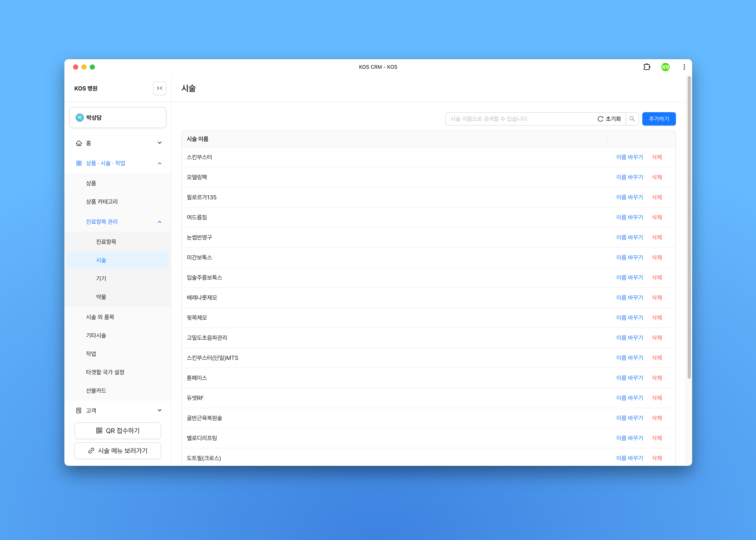Select the 고밀도초음파관리 row name

[207, 338]
